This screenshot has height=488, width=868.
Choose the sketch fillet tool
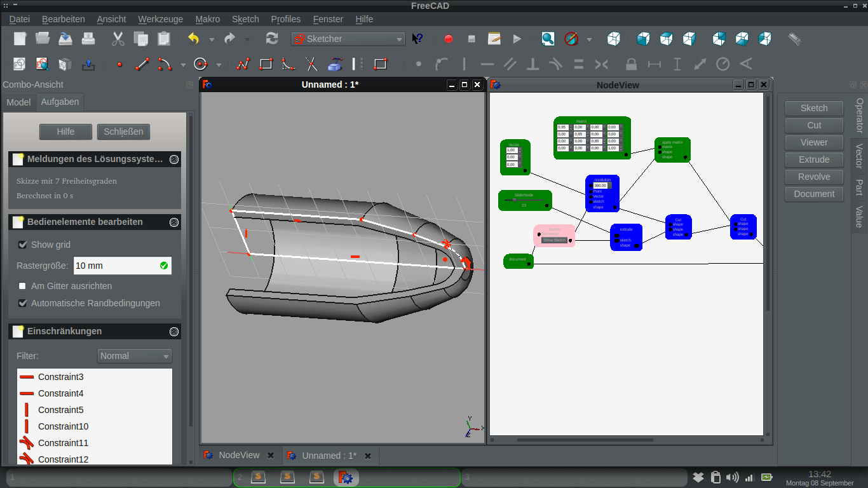(288, 64)
